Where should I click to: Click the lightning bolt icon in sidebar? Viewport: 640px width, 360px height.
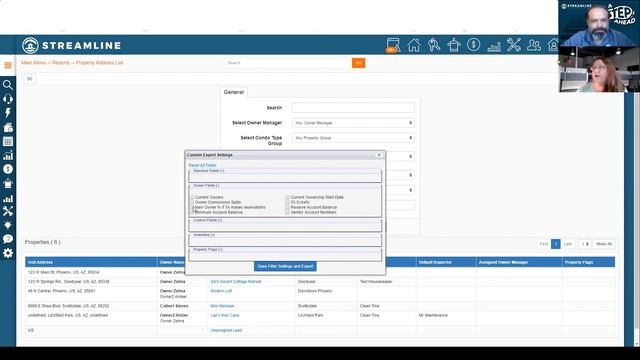[8, 113]
